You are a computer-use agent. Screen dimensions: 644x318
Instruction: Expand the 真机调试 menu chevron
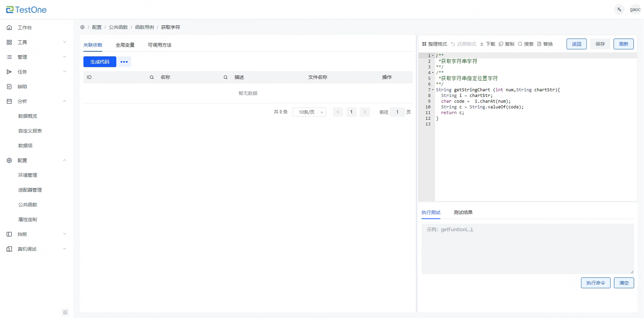coord(65,249)
